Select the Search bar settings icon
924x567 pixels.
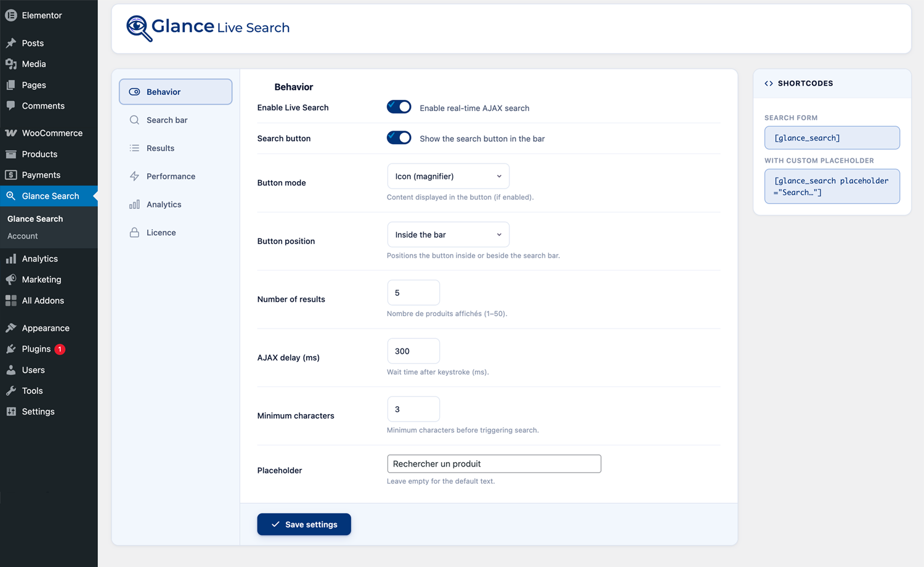tap(134, 120)
